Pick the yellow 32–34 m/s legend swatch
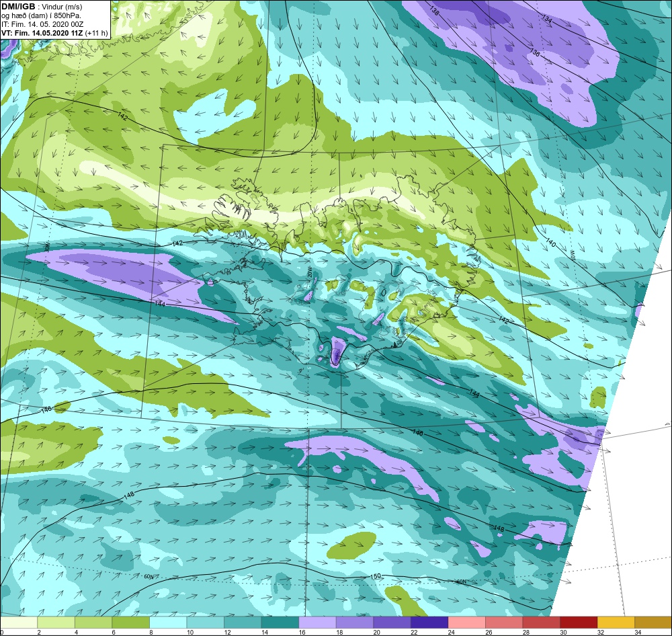Image resolution: width=672 pixels, height=636 pixels. [x=616, y=623]
